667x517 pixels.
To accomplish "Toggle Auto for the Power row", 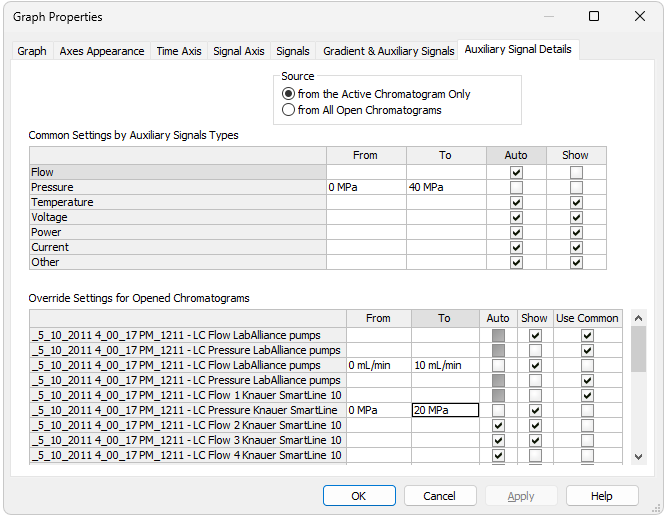I will click(x=516, y=233).
